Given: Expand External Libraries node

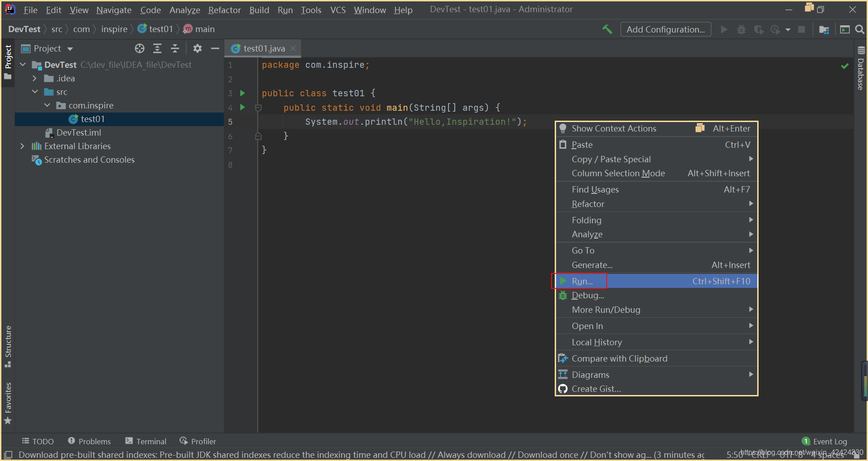Looking at the screenshot, I should (x=22, y=146).
